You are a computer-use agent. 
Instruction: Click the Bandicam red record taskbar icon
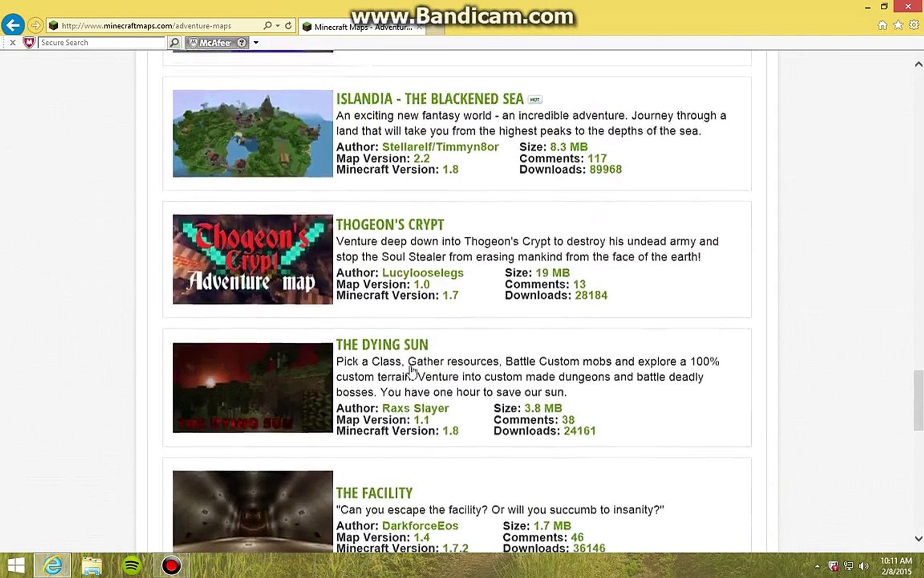click(171, 566)
